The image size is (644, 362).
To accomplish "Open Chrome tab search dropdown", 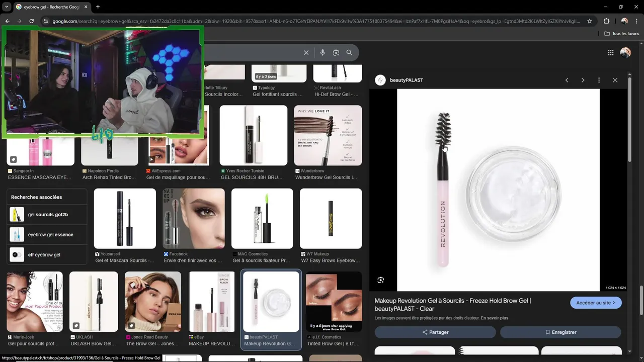I will click(x=7, y=7).
